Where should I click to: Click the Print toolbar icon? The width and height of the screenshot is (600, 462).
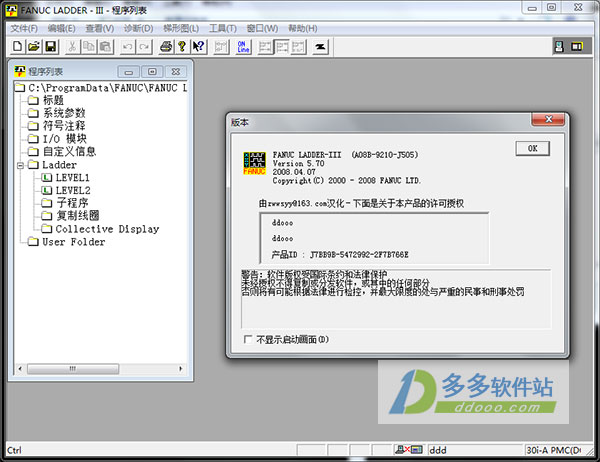point(166,46)
